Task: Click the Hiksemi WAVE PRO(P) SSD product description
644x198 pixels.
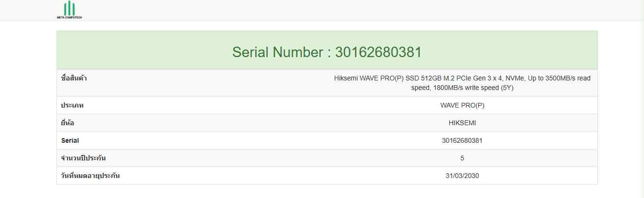Action: coord(462,83)
